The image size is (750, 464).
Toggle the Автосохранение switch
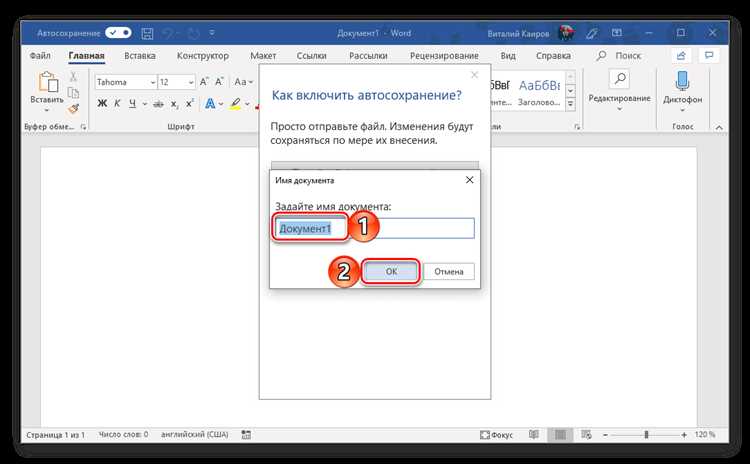(x=118, y=33)
